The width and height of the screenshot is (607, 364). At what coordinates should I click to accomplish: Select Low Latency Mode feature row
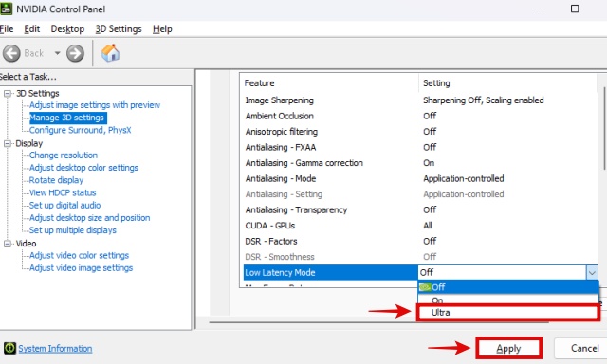(x=331, y=273)
